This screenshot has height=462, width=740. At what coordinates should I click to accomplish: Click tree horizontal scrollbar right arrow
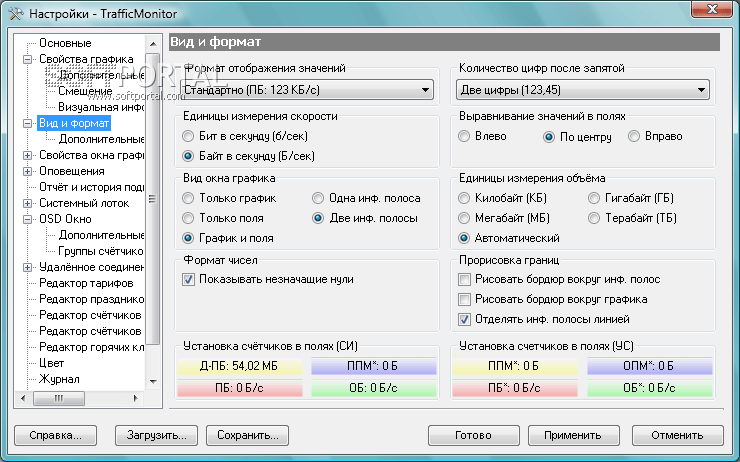136,399
